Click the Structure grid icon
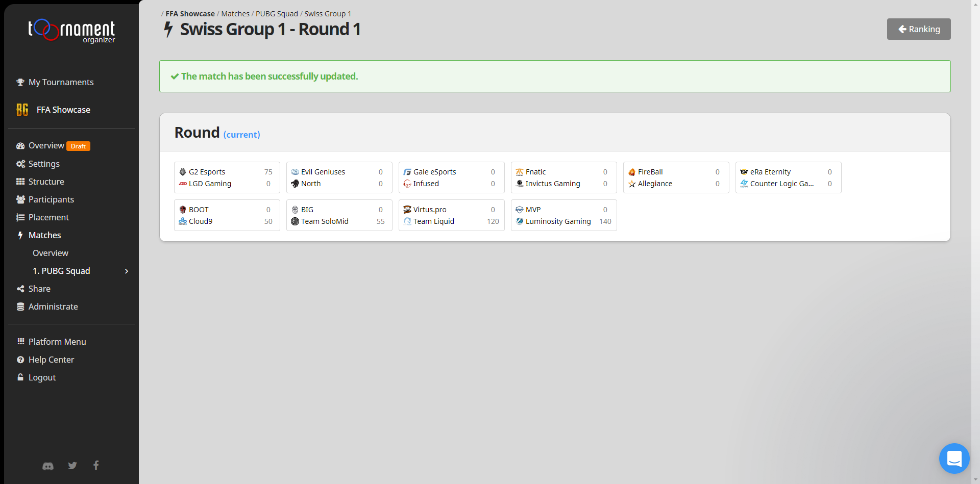The height and width of the screenshot is (484, 980). pos(20,182)
